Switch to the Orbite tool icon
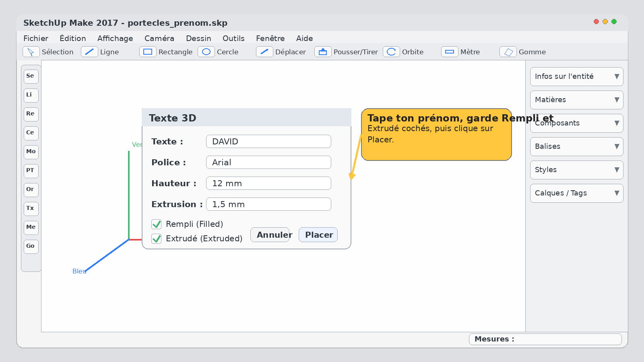The height and width of the screenshot is (362, 644). (391, 52)
